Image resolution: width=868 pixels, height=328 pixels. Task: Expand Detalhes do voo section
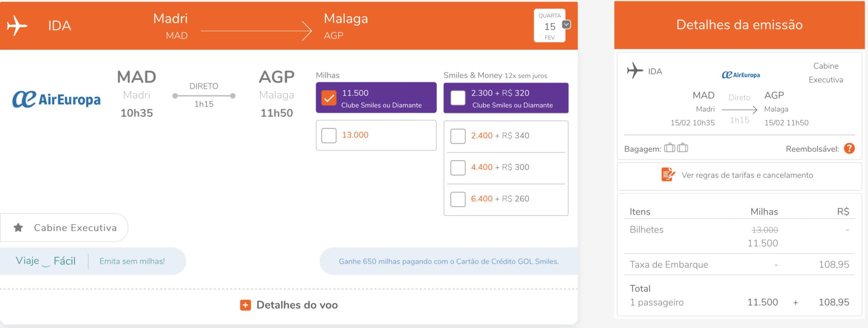[289, 305]
